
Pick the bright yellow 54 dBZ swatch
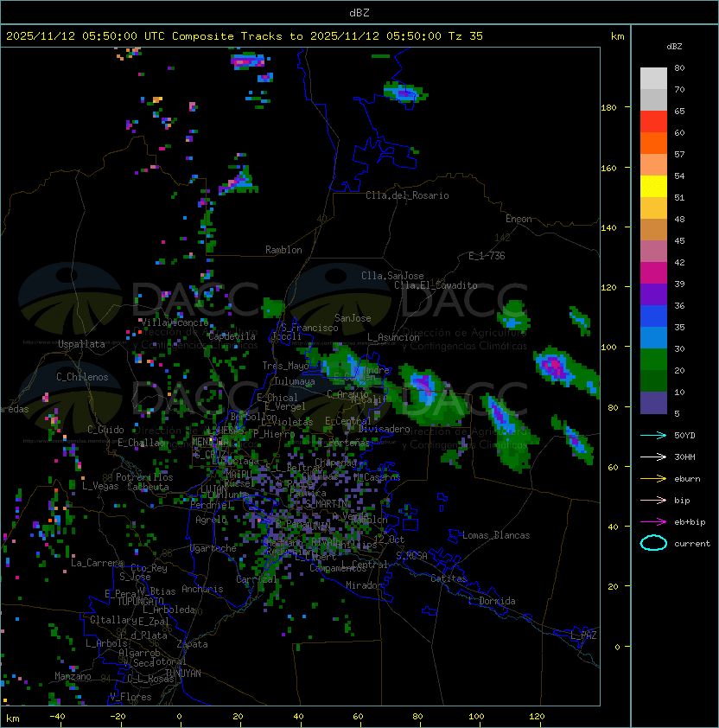click(653, 187)
